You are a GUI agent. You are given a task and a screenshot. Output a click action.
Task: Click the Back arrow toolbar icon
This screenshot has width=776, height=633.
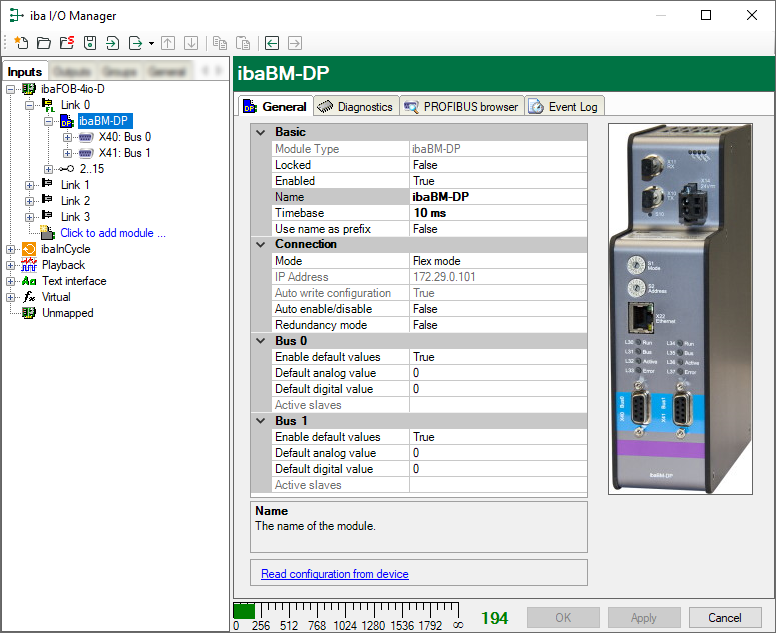[272, 43]
